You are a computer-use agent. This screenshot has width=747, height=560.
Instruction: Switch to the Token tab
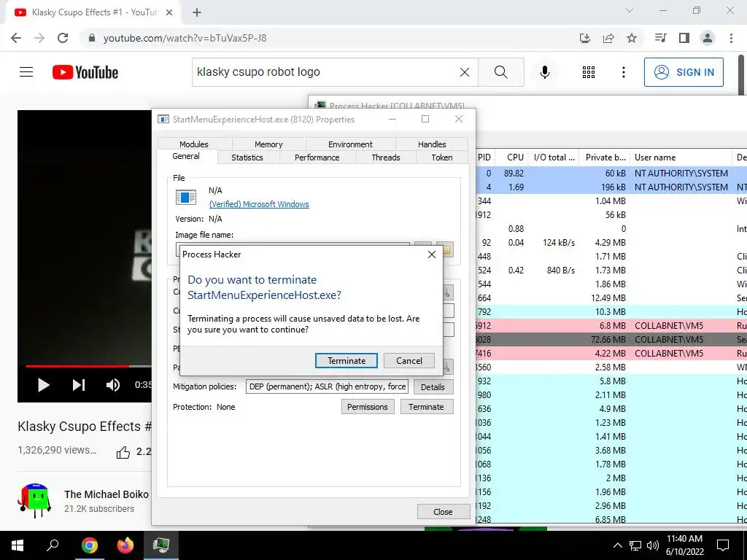click(442, 157)
